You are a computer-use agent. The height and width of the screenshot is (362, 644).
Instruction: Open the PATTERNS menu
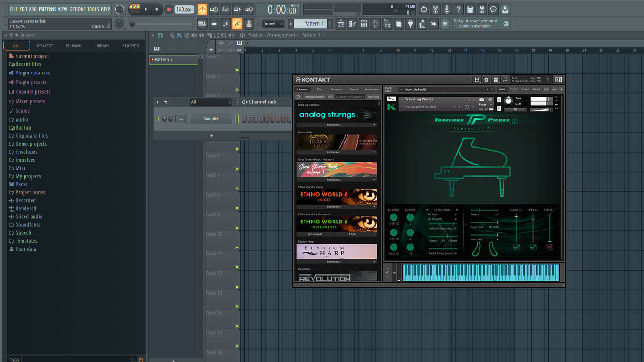pos(47,9)
